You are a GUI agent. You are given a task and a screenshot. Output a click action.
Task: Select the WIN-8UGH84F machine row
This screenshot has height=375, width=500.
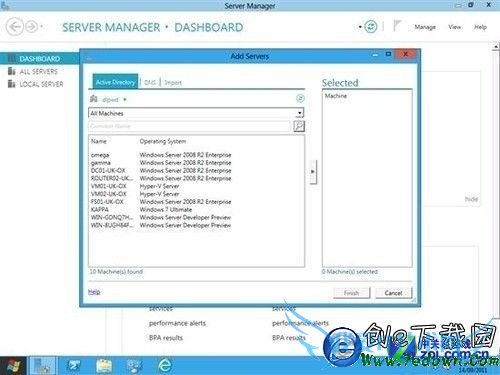(196, 225)
